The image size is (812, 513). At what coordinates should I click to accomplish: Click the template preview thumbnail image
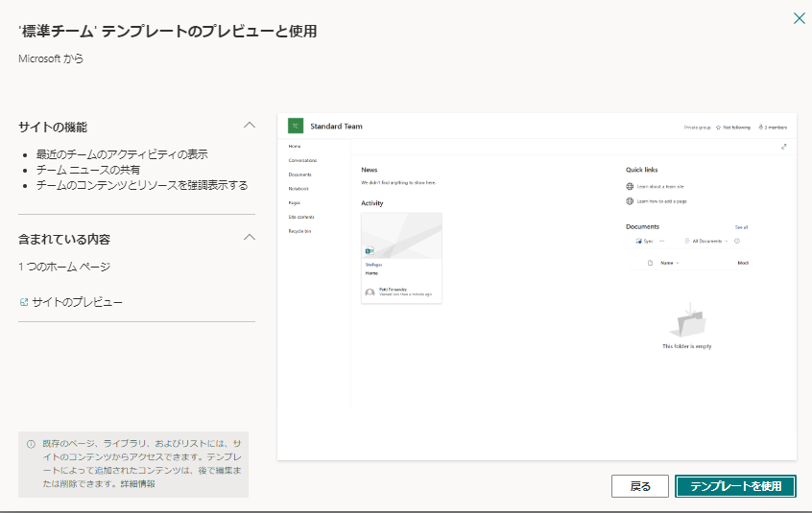pyautogui.click(x=537, y=287)
